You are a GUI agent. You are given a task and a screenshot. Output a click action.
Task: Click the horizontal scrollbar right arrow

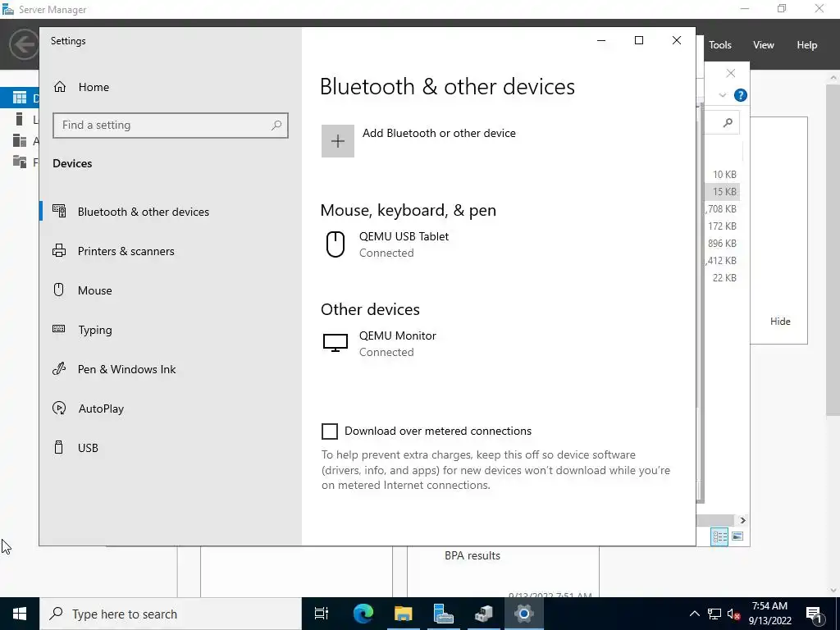click(x=742, y=520)
